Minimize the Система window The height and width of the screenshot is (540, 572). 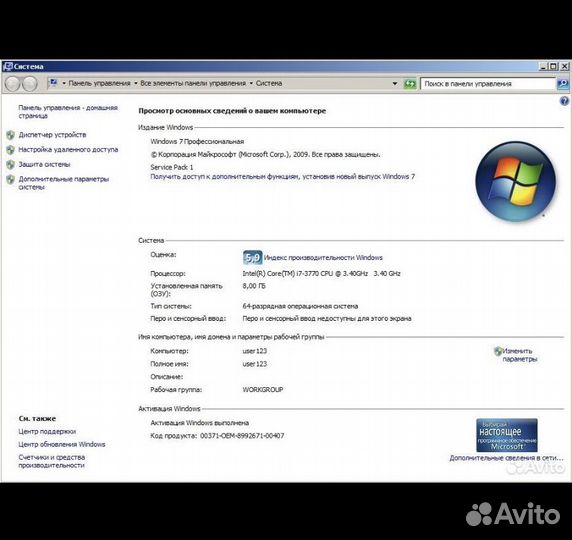click(x=543, y=66)
